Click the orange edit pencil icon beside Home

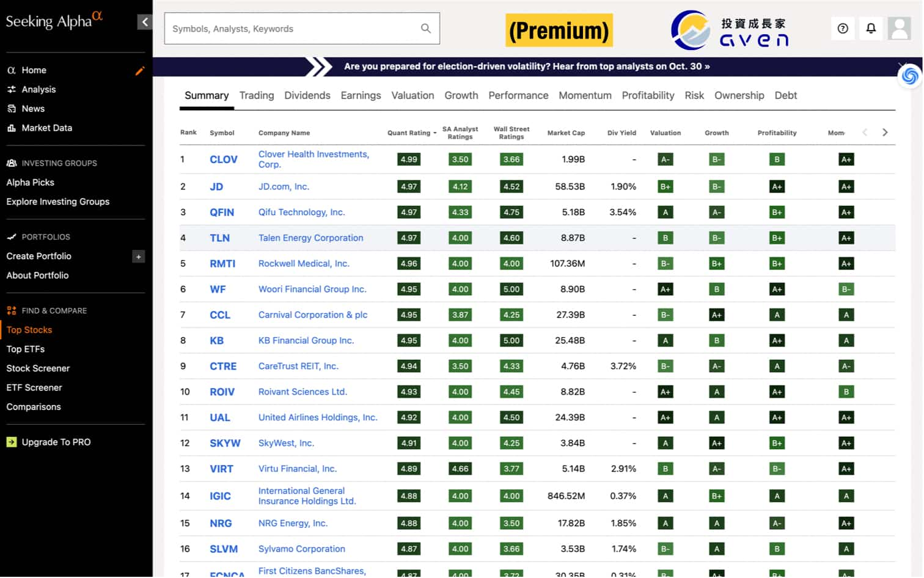140,71
